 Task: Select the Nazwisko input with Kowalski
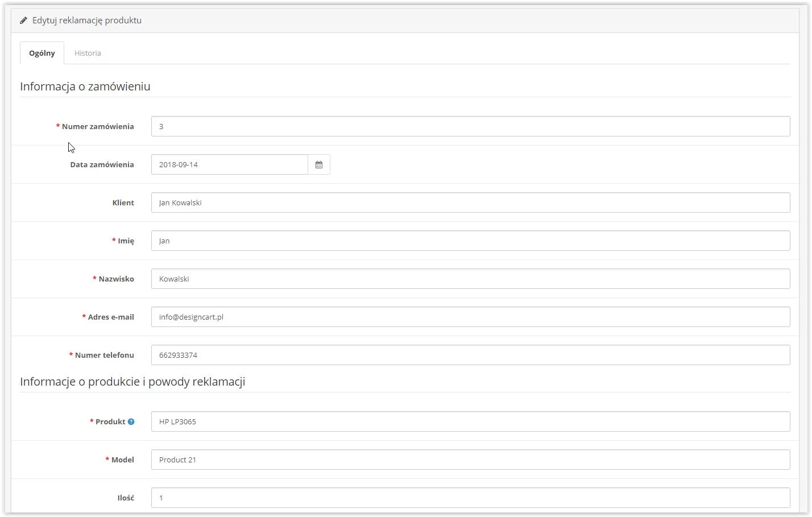pyautogui.click(x=470, y=279)
